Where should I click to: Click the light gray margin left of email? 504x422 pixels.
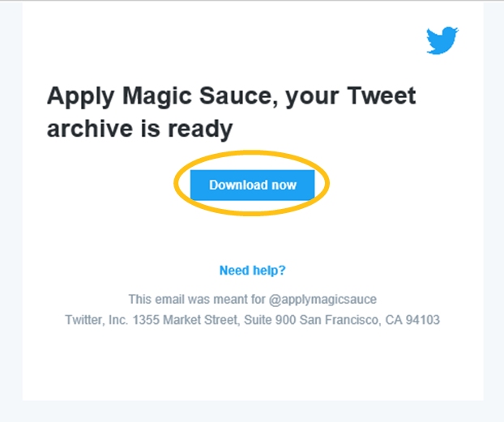click(x=11, y=209)
